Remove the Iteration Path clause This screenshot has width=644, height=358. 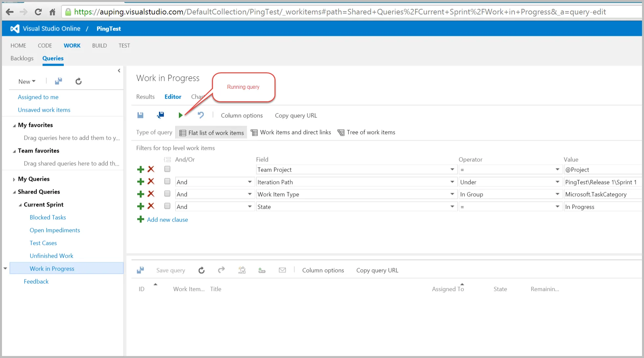[151, 181]
